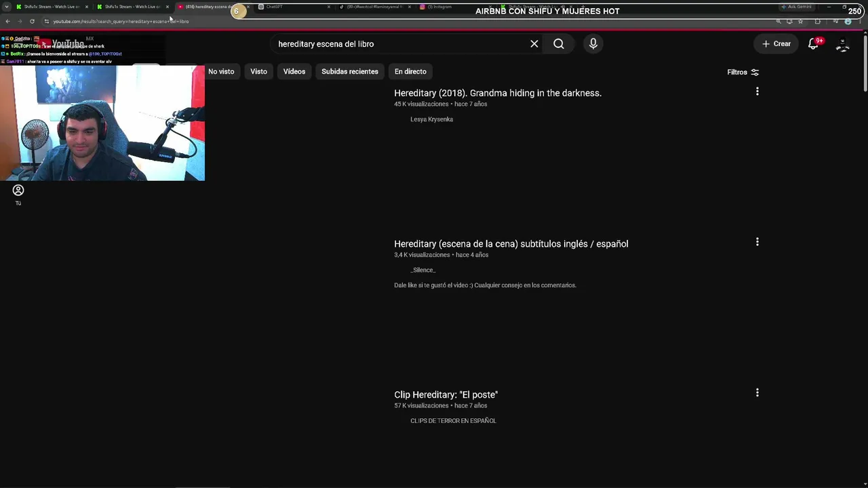Close the TikTok browser tab
Viewport: 868px width, 488px height.
[410, 7]
